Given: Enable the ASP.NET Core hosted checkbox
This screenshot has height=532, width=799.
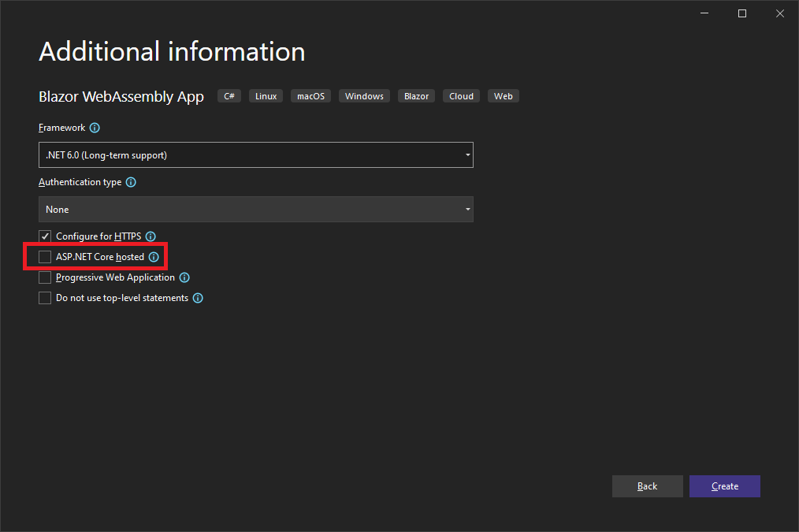Looking at the screenshot, I should [45, 257].
